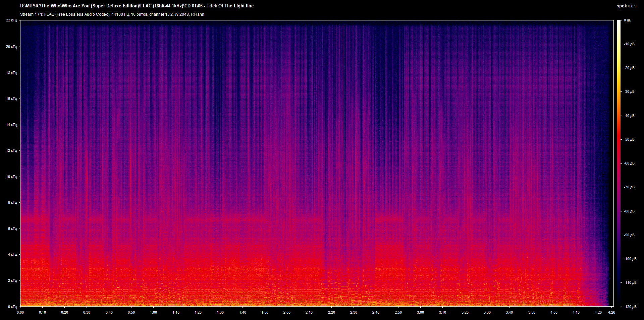Screen dimensions: 644x320
Task: Click the -60 дБ marker on the legend
Action: tap(629, 164)
